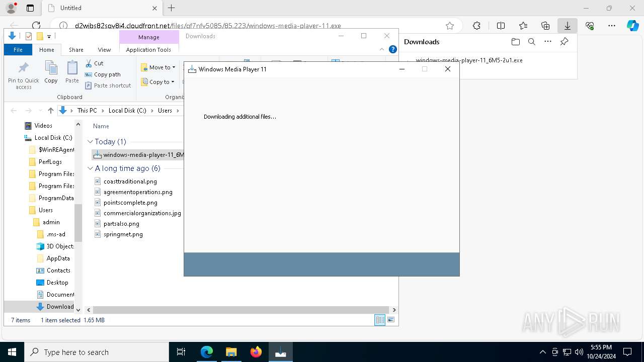Screen dimensions: 644x362
Task: Open admin folder in tree
Action: 51,222
